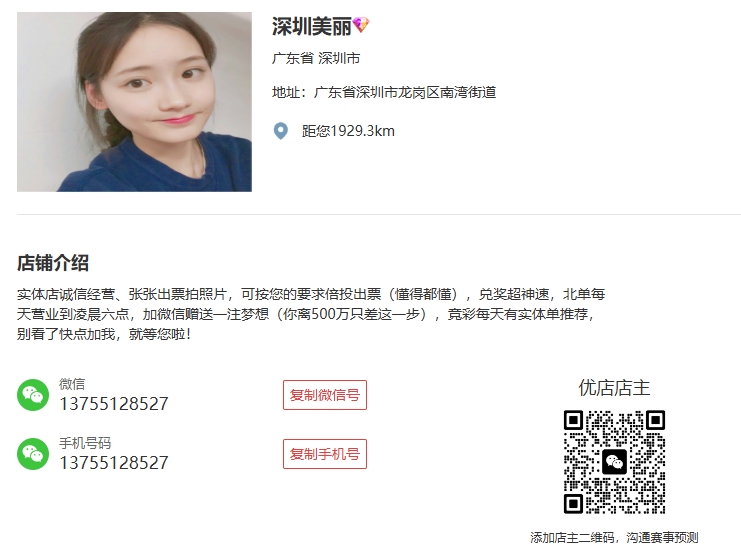
Task: Click the 广东省 深圳市 region text
Action: 316,58
